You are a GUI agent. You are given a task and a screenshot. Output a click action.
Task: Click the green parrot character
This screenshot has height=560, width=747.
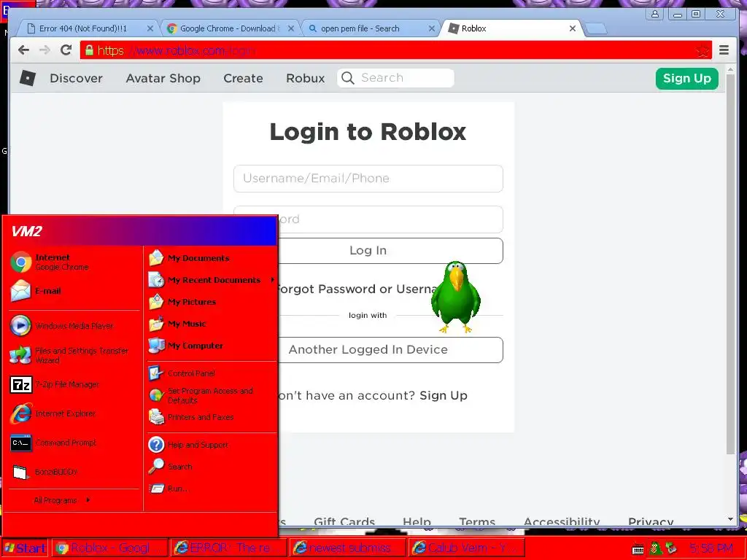455,297
